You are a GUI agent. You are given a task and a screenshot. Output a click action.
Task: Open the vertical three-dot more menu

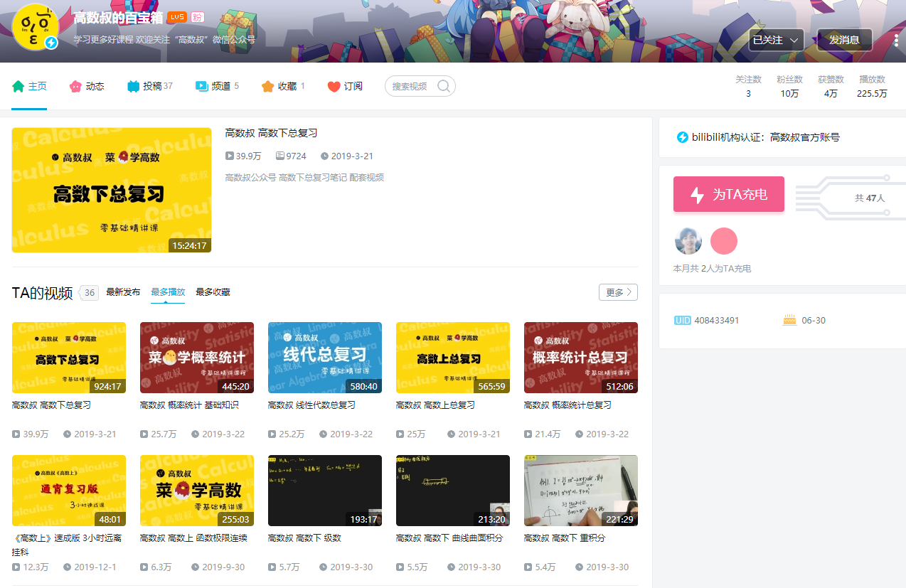895,40
